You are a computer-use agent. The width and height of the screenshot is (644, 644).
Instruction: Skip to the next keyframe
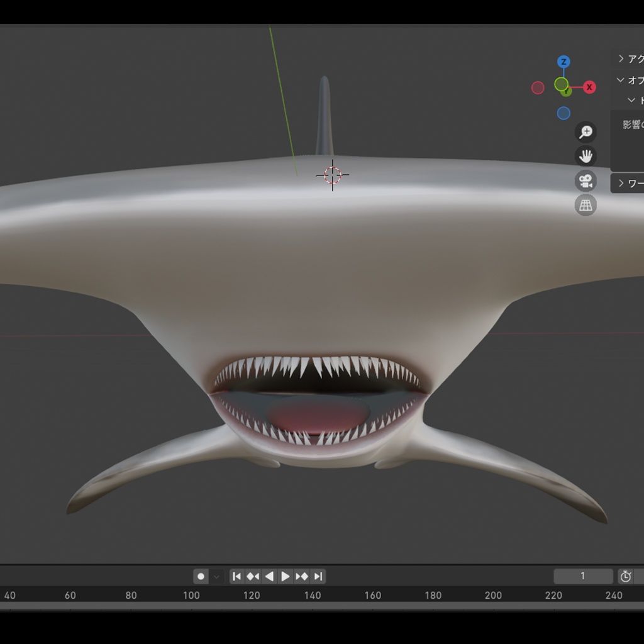point(302,575)
